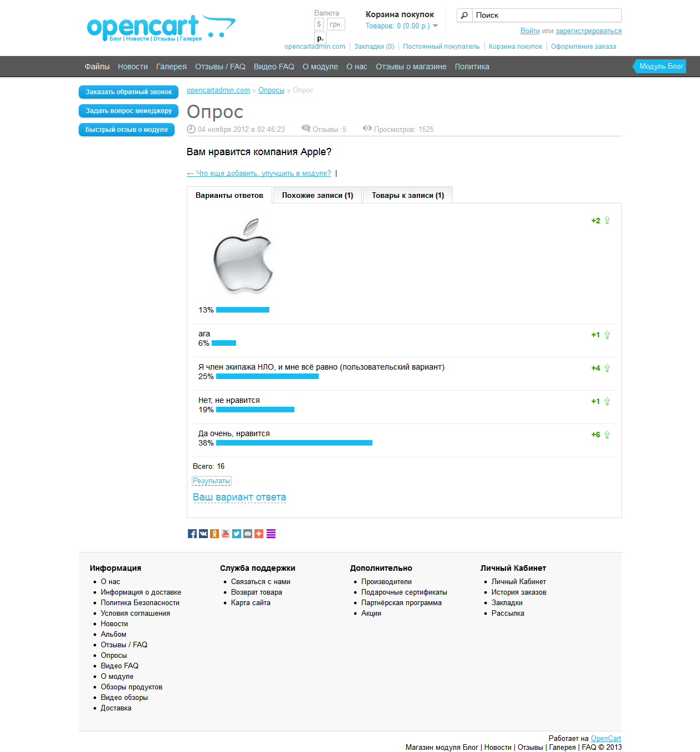This screenshot has height=752, width=700.
Task: Vote up 'Да очень, нравится' arrow
Action: coord(607,434)
